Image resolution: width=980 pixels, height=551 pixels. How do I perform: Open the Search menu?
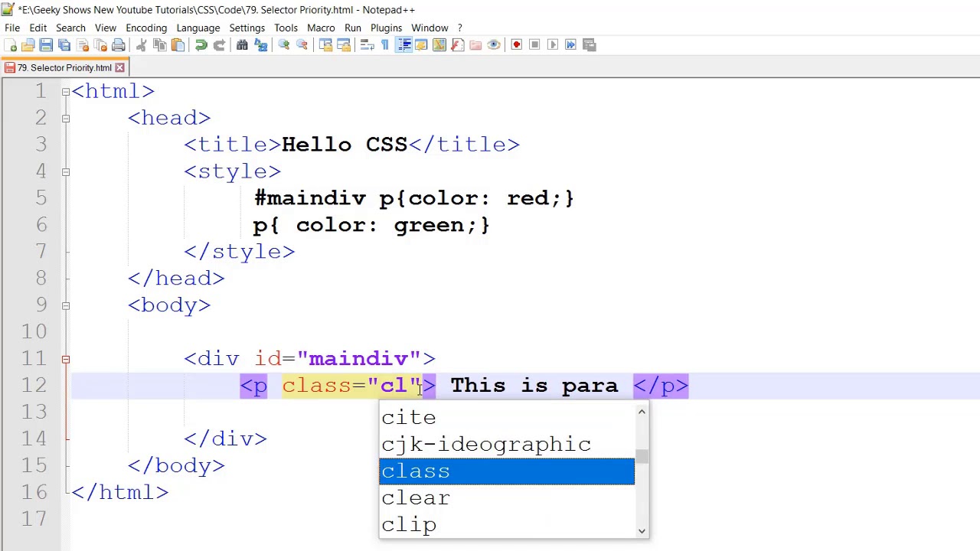[70, 28]
